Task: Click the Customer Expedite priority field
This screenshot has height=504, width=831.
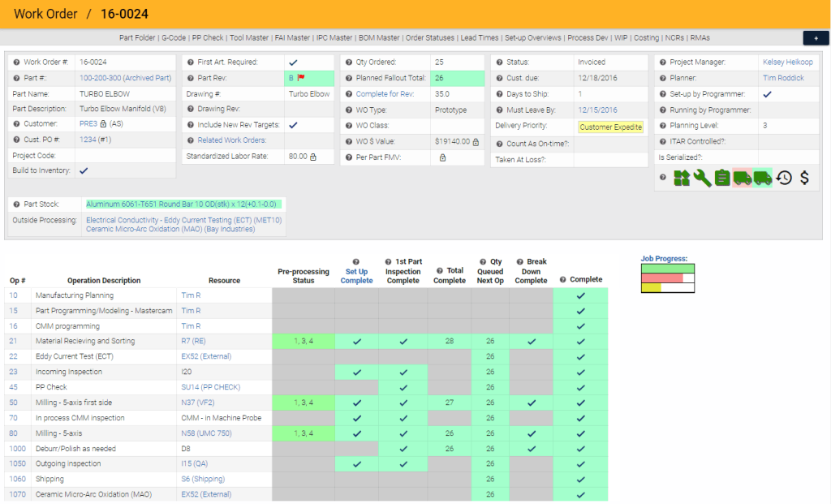Action: [x=610, y=127]
